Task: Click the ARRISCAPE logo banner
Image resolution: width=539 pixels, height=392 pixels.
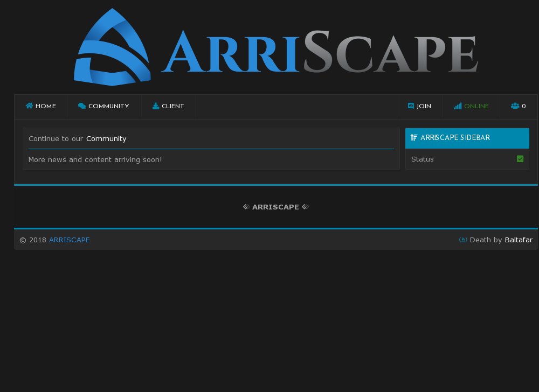Action: (276, 47)
